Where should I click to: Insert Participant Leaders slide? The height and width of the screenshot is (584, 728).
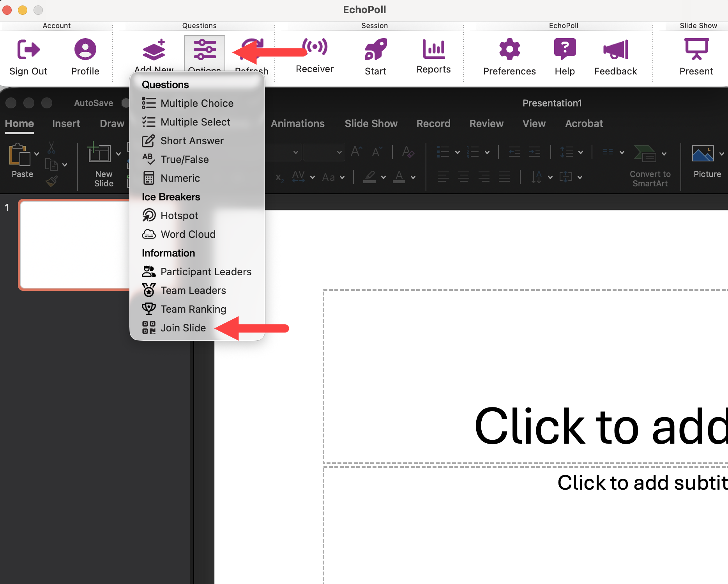[x=197, y=272]
